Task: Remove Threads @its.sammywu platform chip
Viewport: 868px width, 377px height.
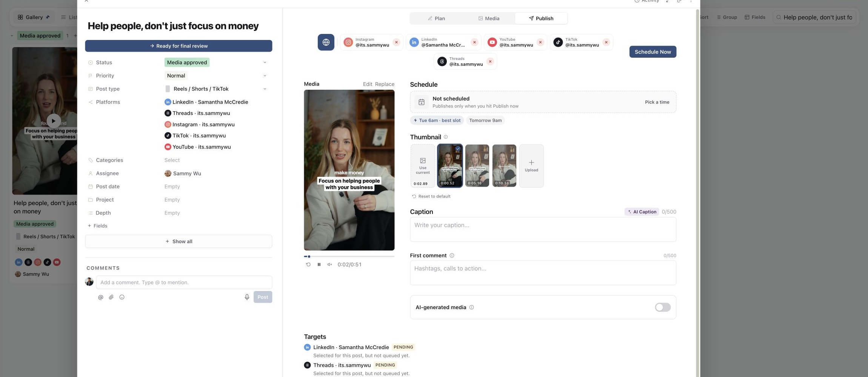Action: pyautogui.click(x=490, y=61)
